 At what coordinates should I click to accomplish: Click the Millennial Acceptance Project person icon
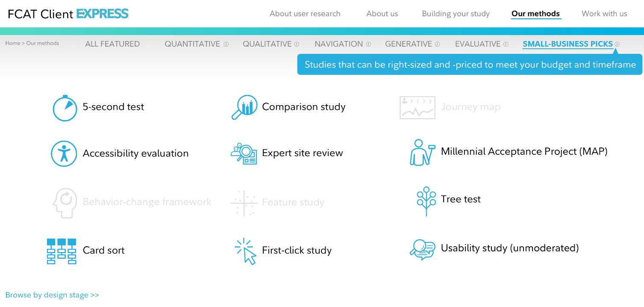click(x=421, y=152)
